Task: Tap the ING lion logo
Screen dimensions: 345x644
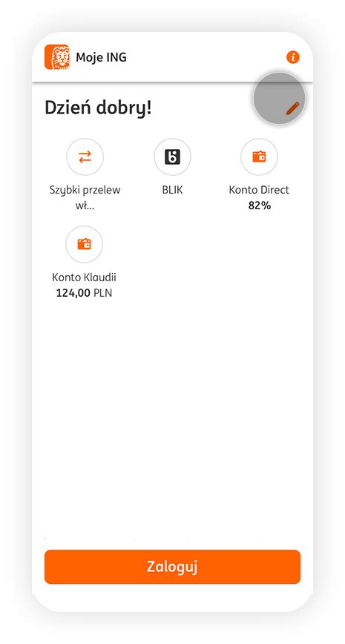Action: [57, 57]
